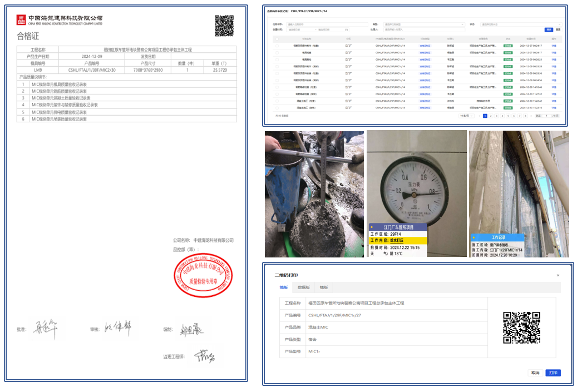Open the 状态 status dropdown
This screenshot has width=577, height=392.
pos(521,24)
